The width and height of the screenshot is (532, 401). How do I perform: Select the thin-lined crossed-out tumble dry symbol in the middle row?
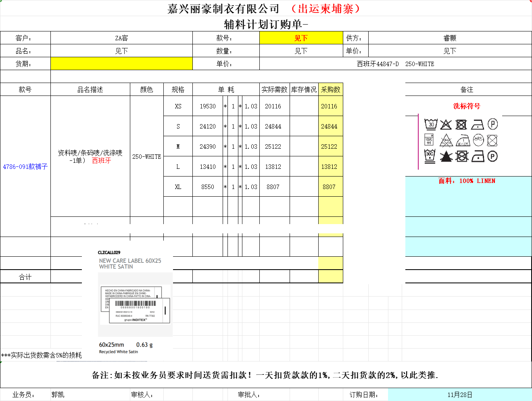[x=492, y=141]
